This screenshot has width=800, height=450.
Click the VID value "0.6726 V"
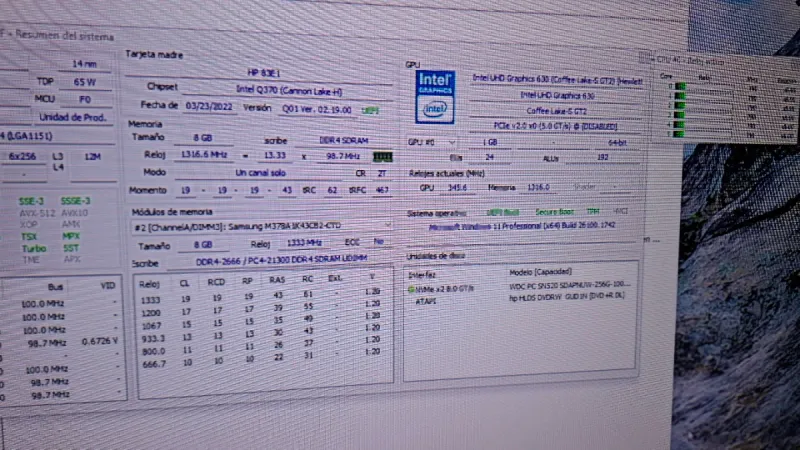click(99, 341)
